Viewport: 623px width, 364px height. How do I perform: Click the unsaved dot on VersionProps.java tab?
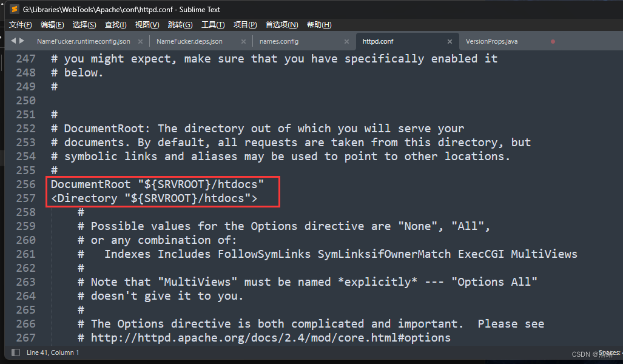coord(553,42)
